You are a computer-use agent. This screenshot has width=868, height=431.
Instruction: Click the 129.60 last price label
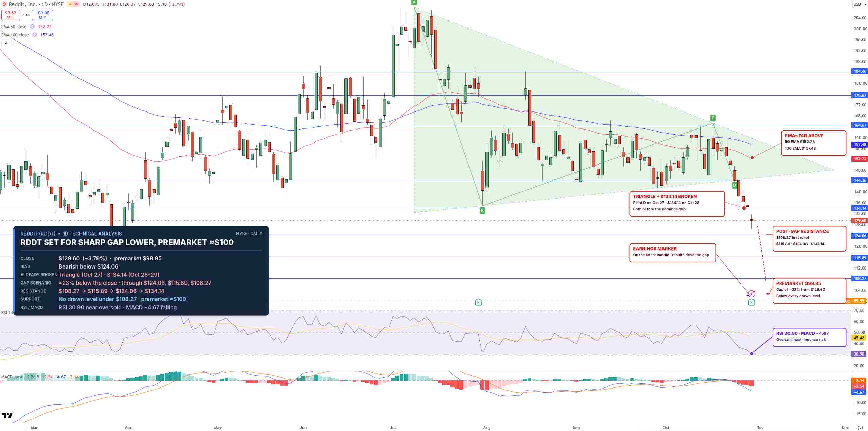pos(860,221)
